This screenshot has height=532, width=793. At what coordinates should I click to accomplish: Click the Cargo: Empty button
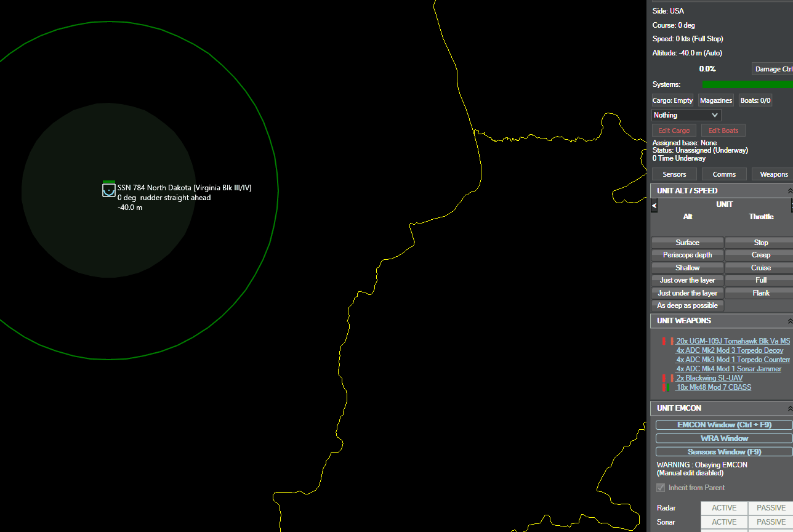point(673,100)
